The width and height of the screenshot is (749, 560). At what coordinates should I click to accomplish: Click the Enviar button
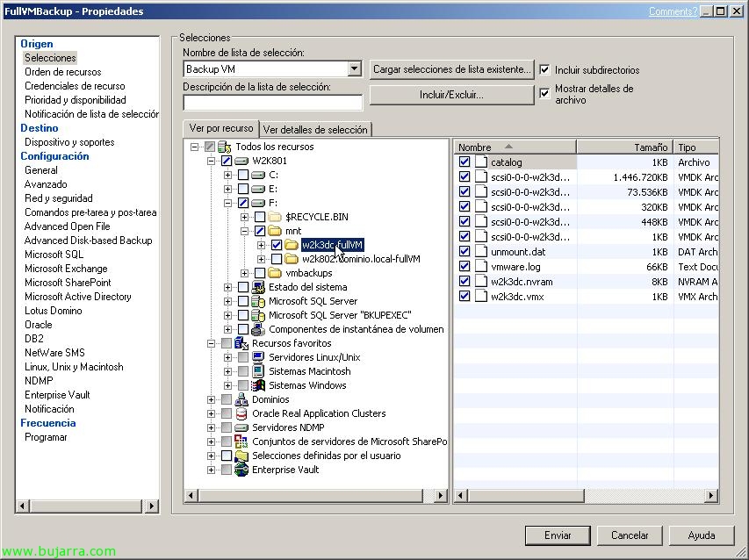(558, 535)
